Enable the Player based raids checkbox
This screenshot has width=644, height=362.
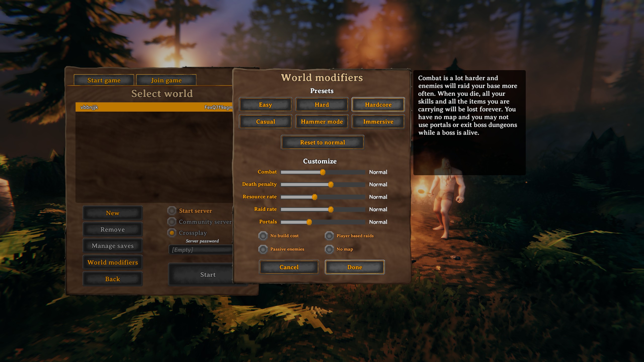[x=329, y=236]
